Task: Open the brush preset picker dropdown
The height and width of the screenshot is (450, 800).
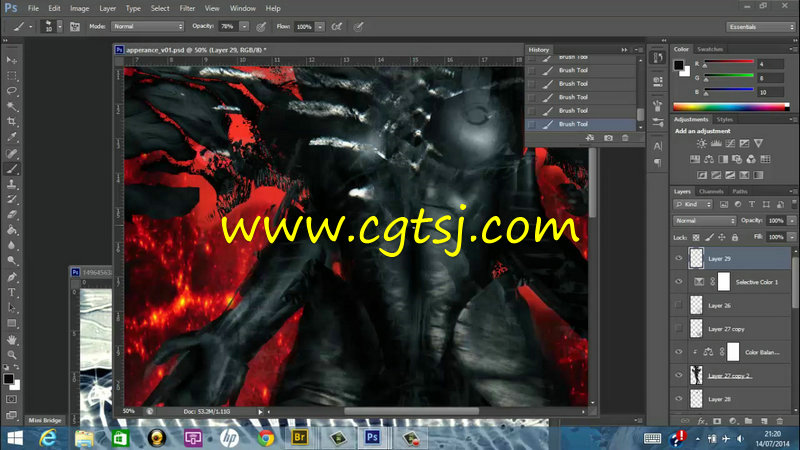Action: [x=60, y=27]
